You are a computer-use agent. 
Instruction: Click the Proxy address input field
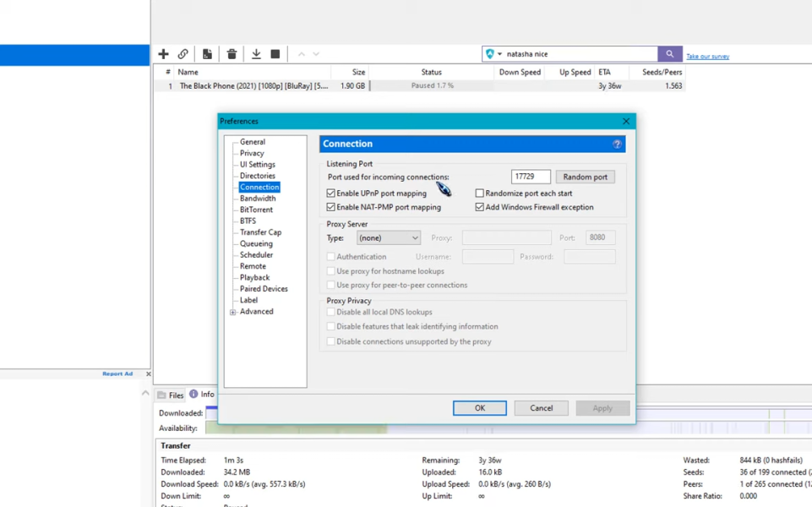point(506,237)
